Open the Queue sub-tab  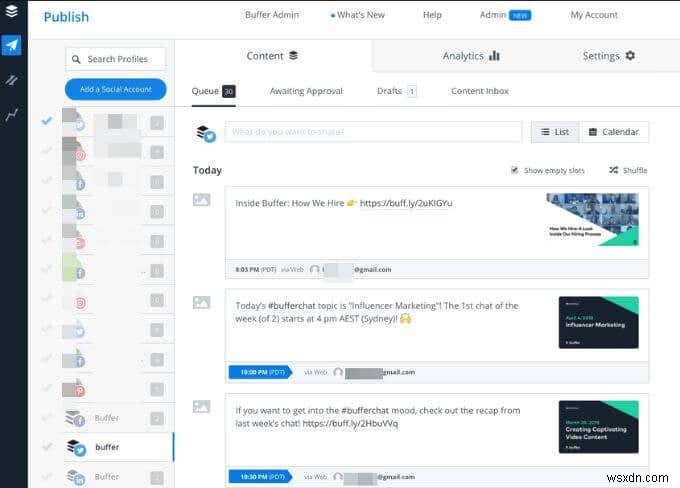point(213,91)
